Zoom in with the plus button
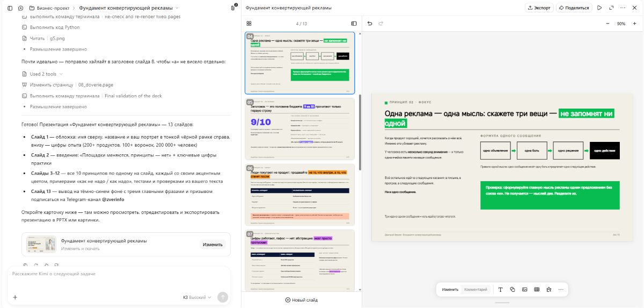This screenshot has width=644, height=308. point(634,24)
